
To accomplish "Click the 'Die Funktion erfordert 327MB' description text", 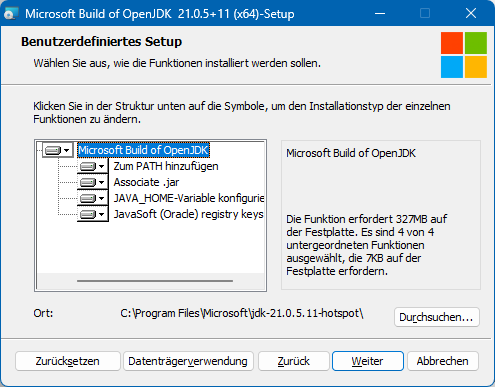I will (367, 245).
